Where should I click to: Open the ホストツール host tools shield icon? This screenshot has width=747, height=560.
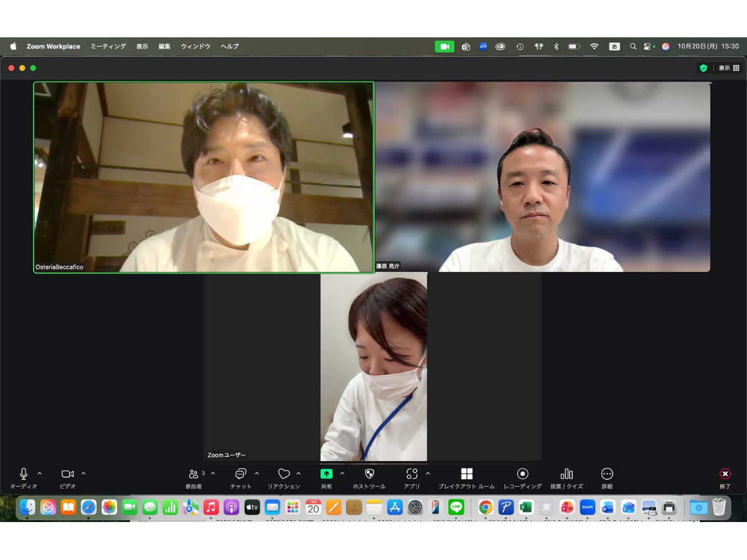[x=369, y=474]
